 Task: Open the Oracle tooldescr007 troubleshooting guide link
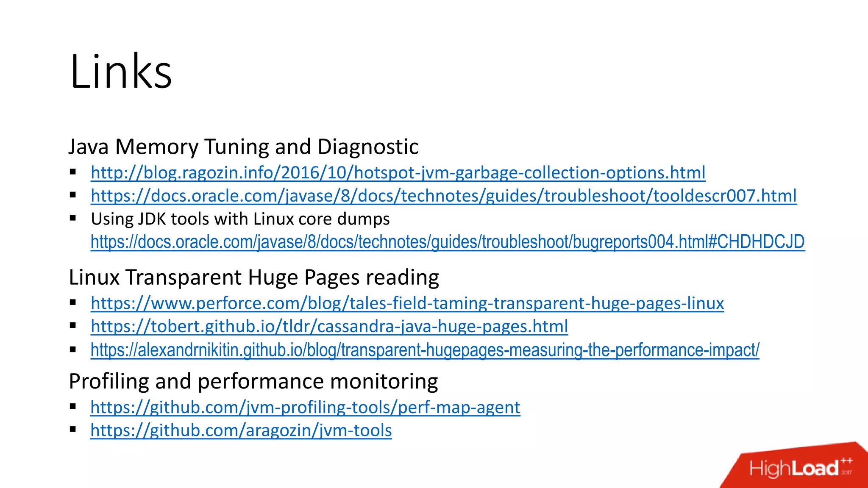(x=443, y=196)
